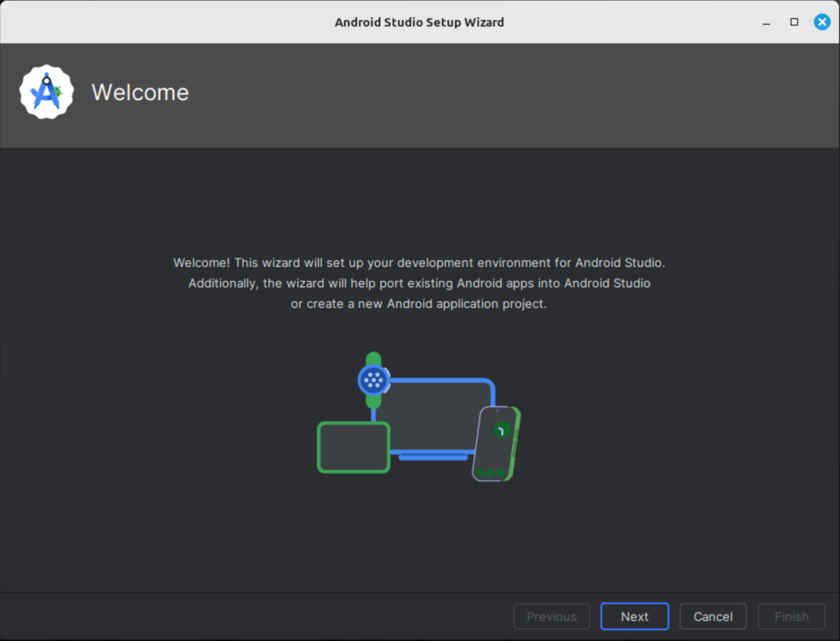Maximize the setup wizard window
The image size is (840, 641).
[x=793, y=22]
